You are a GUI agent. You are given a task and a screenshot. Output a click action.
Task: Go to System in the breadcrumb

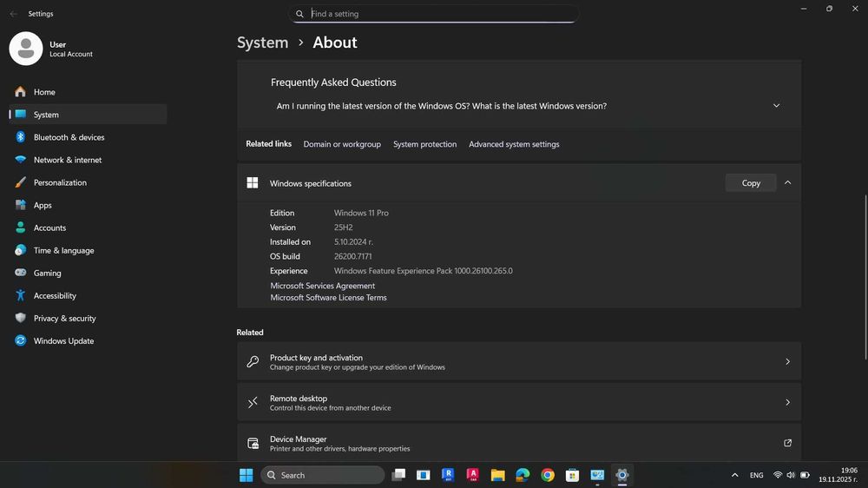pyautogui.click(x=262, y=43)
